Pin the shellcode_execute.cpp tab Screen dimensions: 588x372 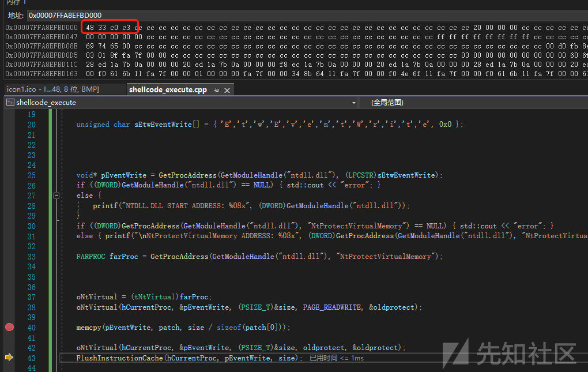pyautogui.click(x=216, y=90)
